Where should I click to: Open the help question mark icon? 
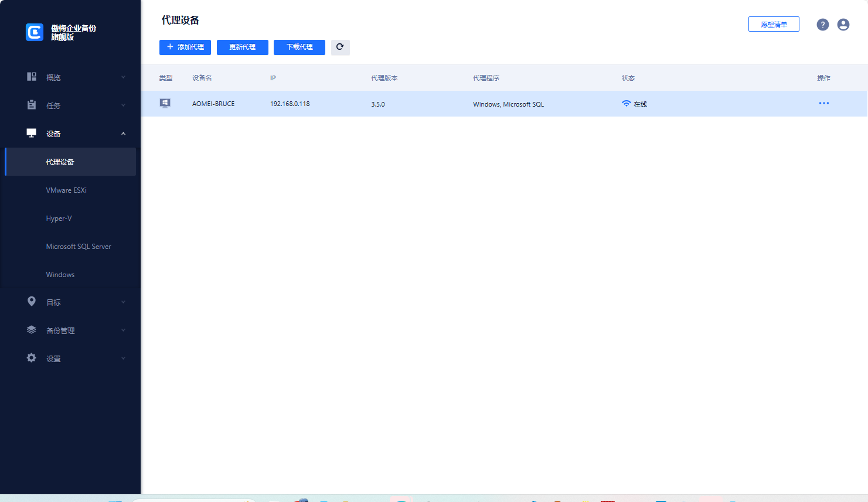pos(823,25)
